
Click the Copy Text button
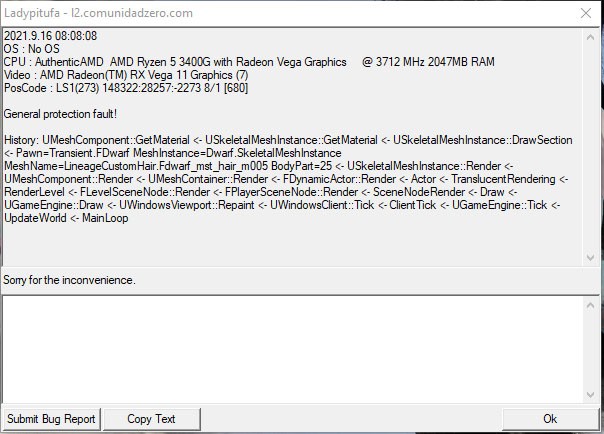point(151,419)
